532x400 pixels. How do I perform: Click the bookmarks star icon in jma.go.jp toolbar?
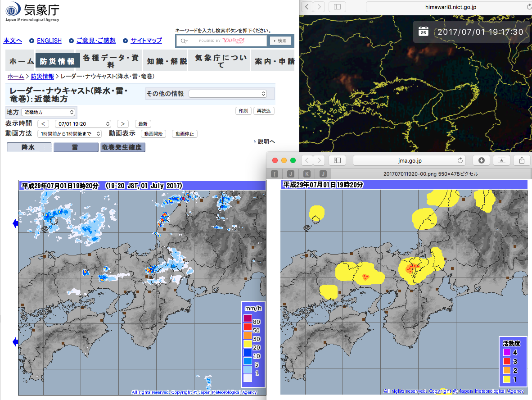pyautogui.click(x=501, y=160)
